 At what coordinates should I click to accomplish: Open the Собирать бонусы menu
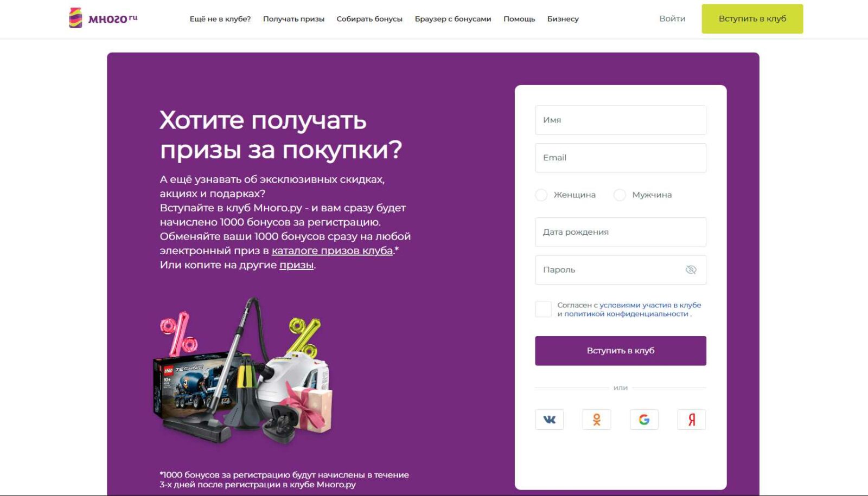(x=369, y=19)
